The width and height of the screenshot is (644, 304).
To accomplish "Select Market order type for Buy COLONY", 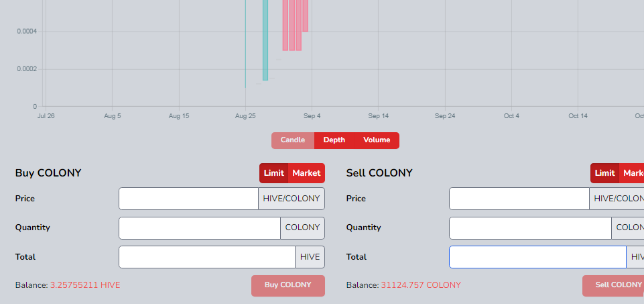I will tap(306, 173).
